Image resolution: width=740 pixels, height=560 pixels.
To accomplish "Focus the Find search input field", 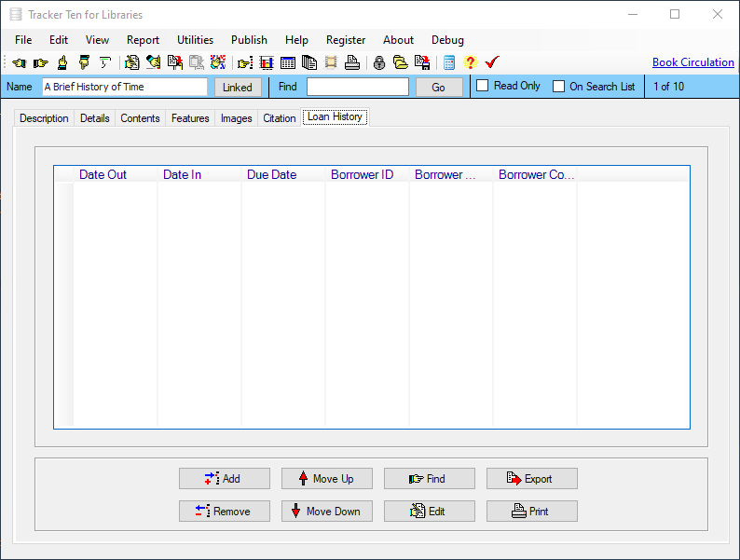I will [358, 87].
